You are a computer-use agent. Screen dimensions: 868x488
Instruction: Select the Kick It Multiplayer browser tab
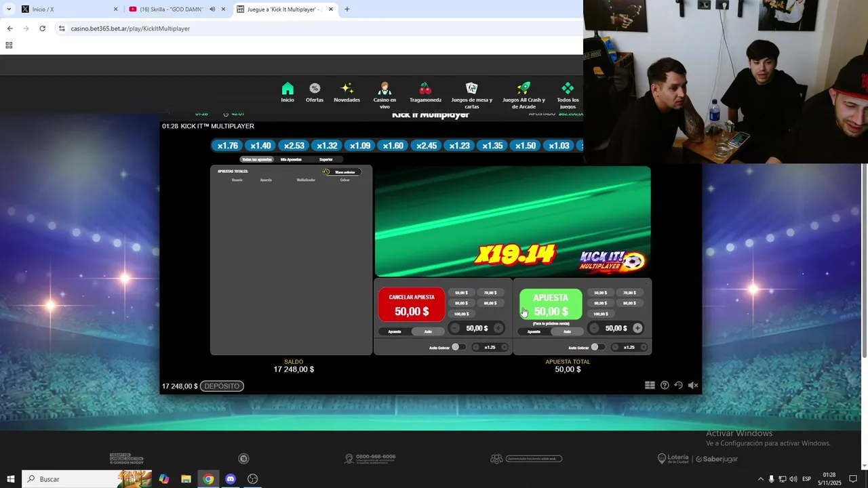[x=285, y=9]
